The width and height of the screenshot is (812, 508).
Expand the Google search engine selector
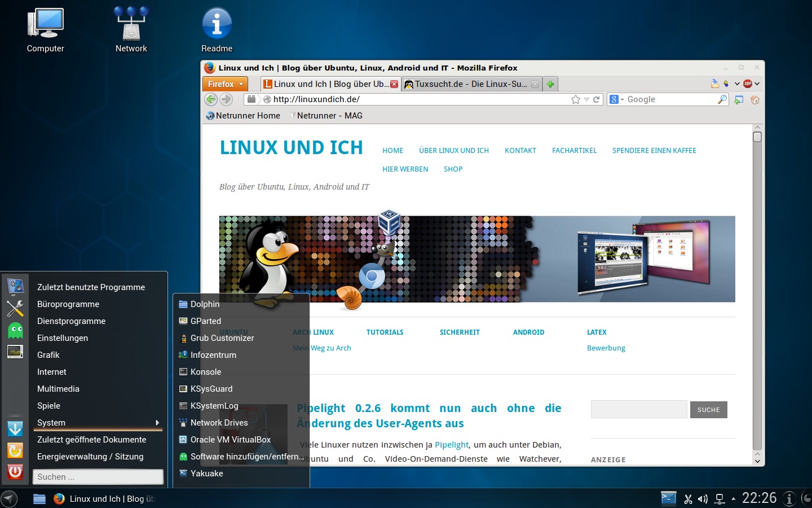[617, 99]
